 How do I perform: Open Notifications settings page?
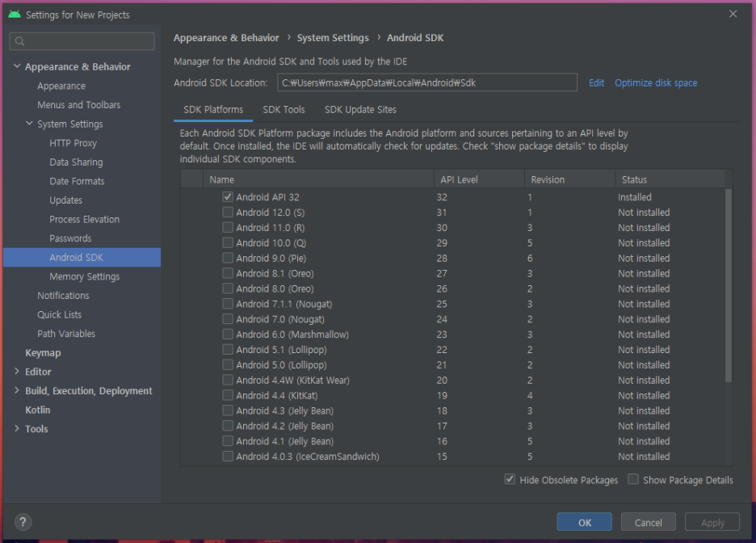pyautogui.click(x=63, y=295)
